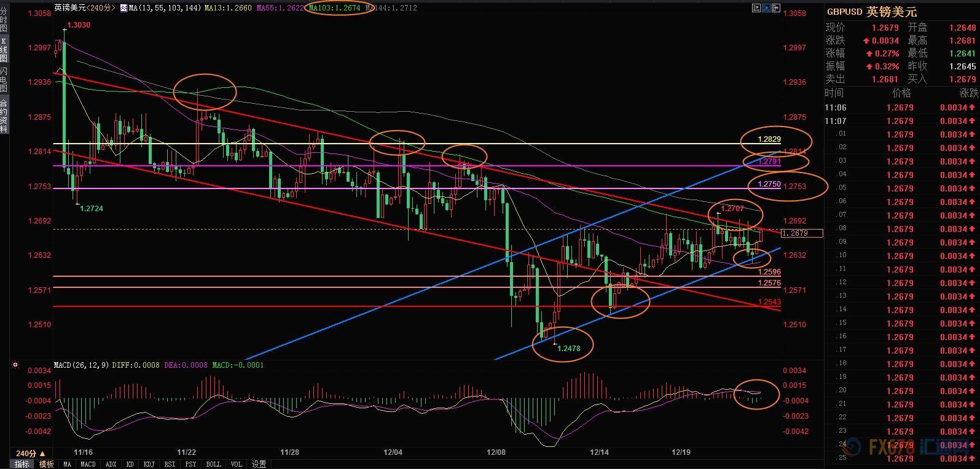980x469 pixels.
Task: Select the 11:06 tick row
Action: point(901,107)
